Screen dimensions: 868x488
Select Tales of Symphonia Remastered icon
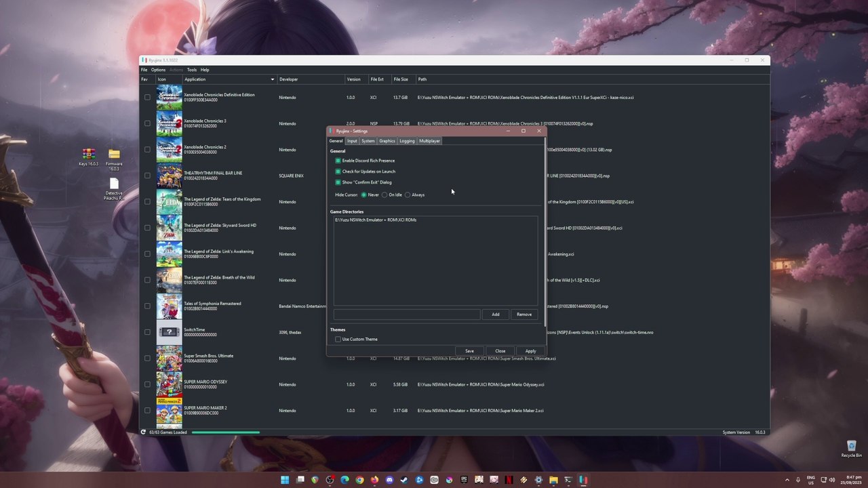tap(169, 306)
